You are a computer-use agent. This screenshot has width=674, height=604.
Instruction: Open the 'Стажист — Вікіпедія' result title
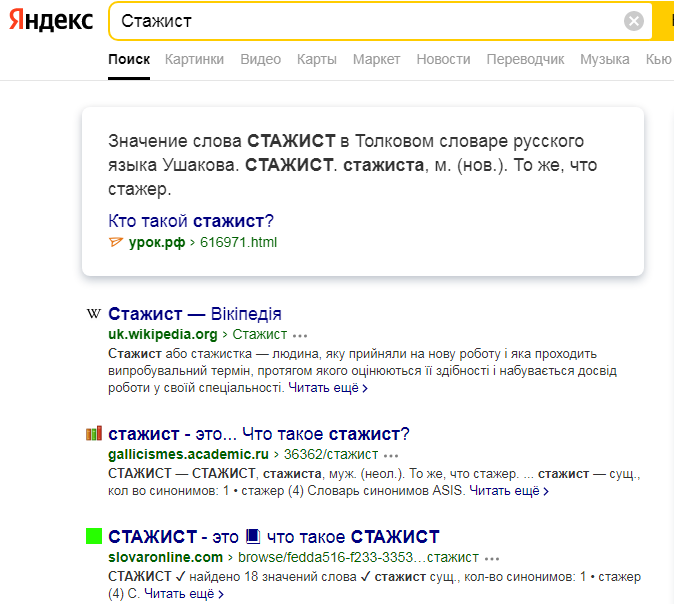(x=195, y=314)
